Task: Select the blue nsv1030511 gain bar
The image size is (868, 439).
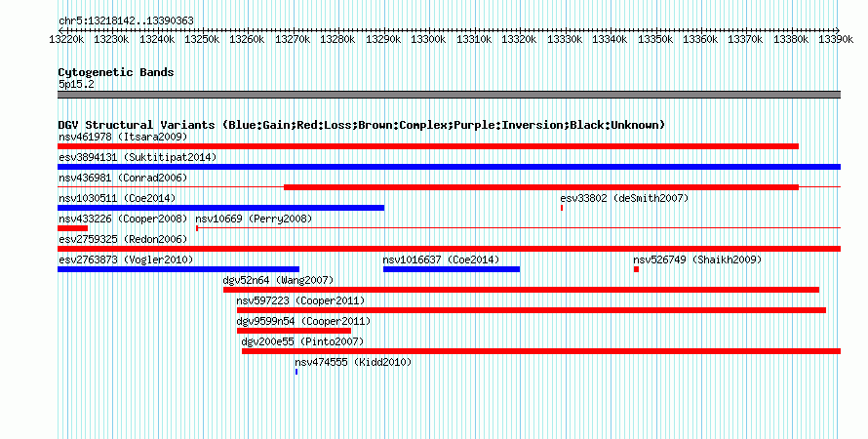Action: click(220, 208)
